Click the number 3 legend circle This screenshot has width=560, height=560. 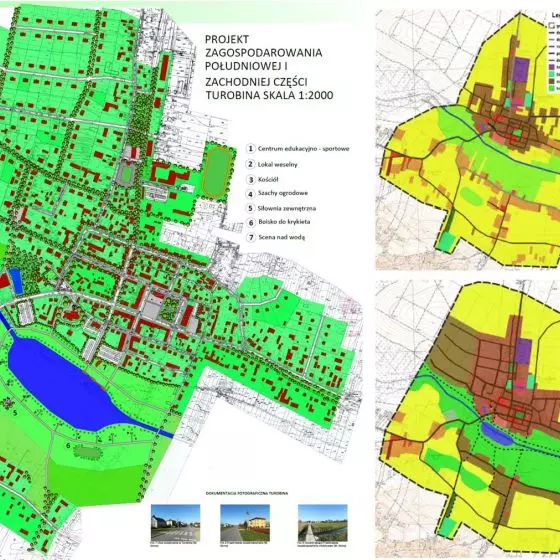click(x=251, y=180)
